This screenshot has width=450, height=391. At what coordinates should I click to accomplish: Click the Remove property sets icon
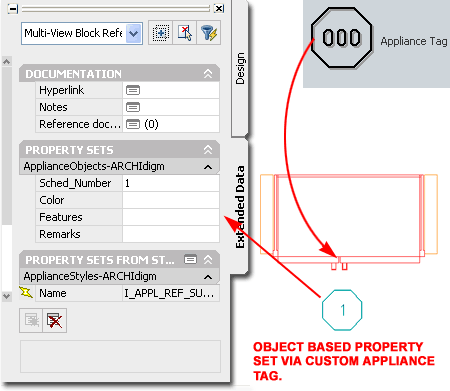pos(55,321)
